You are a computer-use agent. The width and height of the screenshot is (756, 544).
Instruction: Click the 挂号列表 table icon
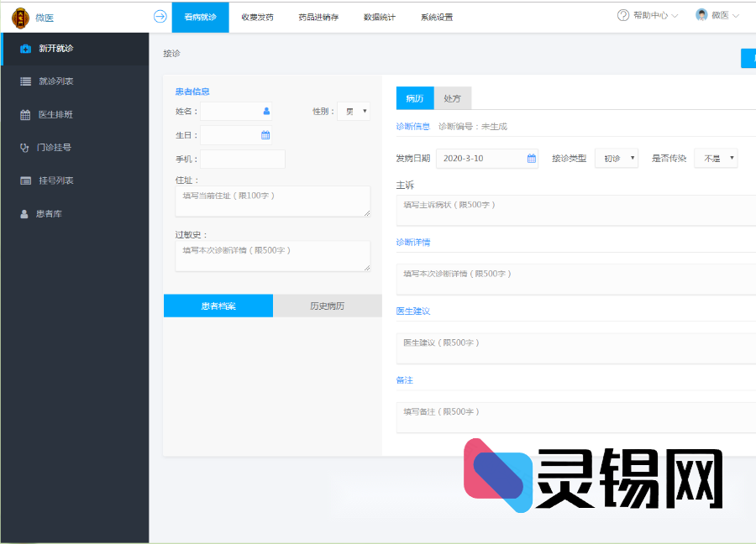click(x=25, y=180)
